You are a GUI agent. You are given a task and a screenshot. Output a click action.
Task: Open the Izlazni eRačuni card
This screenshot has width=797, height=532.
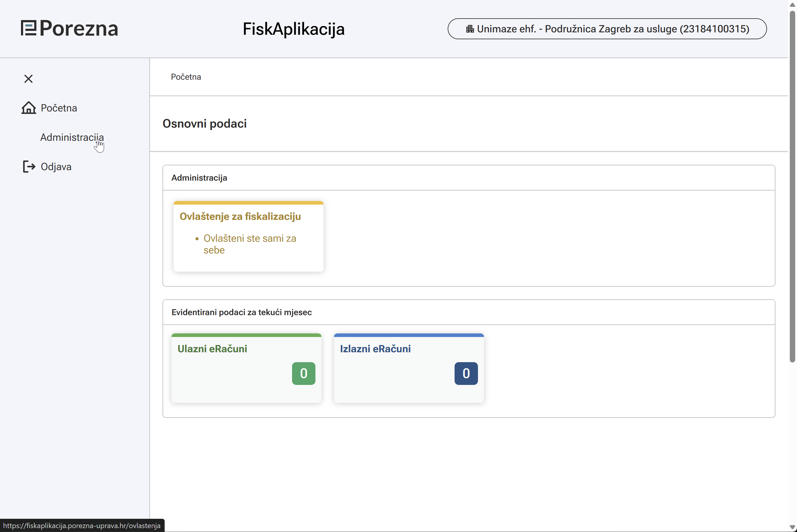click(375, 349)
